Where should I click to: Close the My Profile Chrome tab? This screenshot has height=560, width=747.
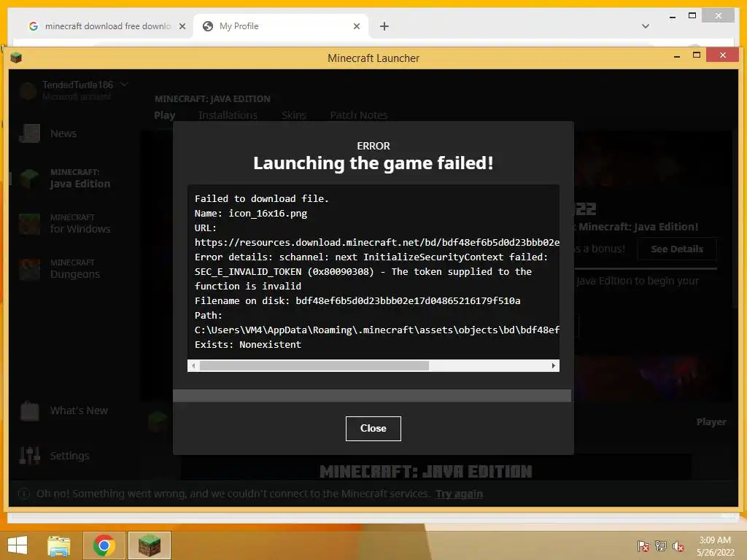356,26
